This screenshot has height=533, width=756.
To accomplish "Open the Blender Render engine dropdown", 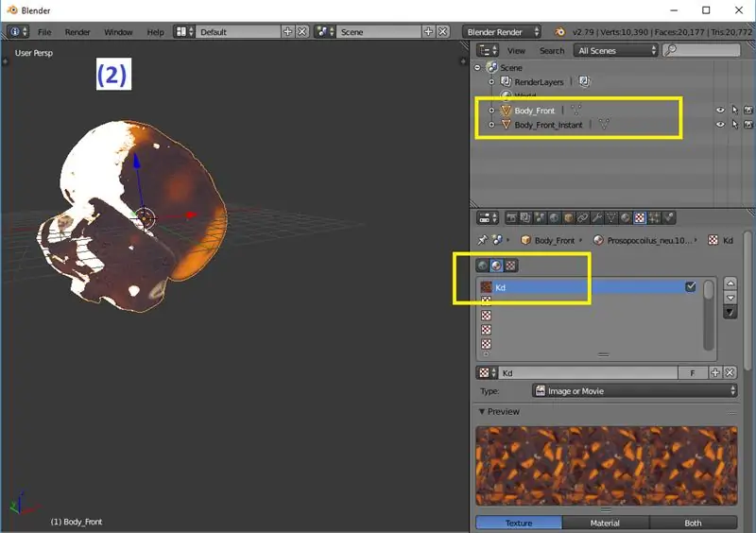I will pyautogui.click(x=503, y=31).
